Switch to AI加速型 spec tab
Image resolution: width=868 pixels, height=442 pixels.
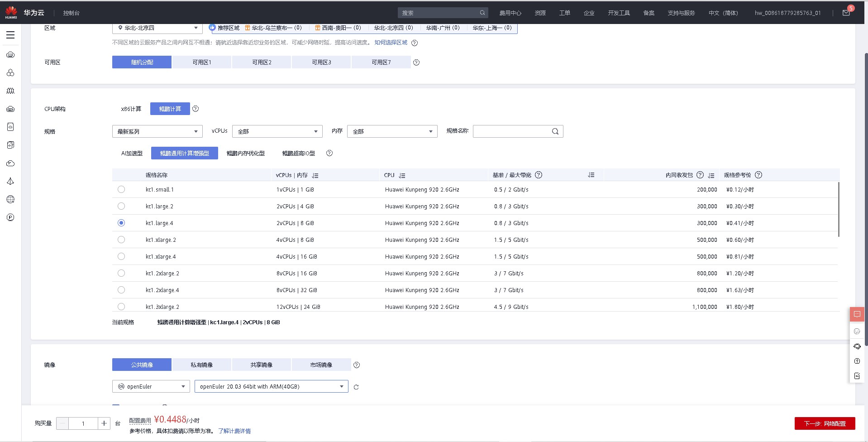click(x=132, y=154)
